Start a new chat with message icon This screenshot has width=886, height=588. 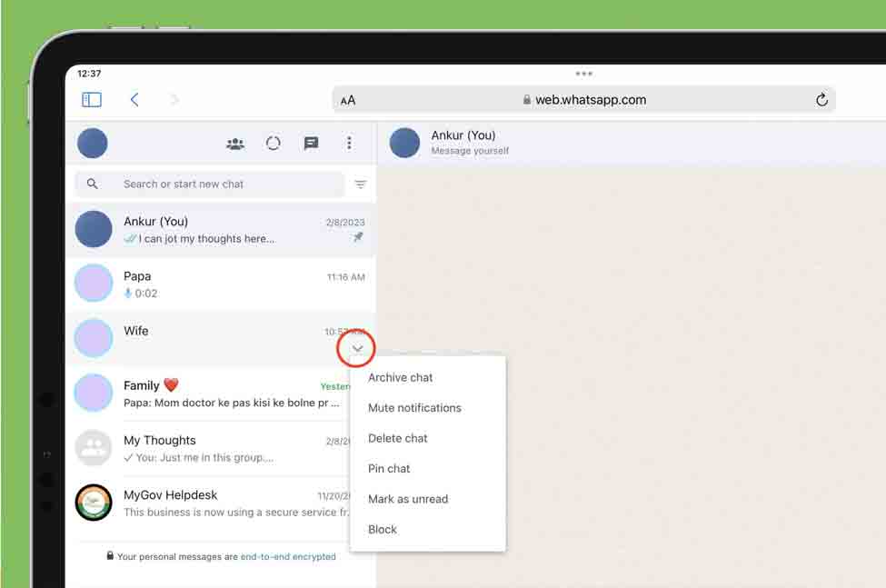pyautogui.click(x=312, y=144)
